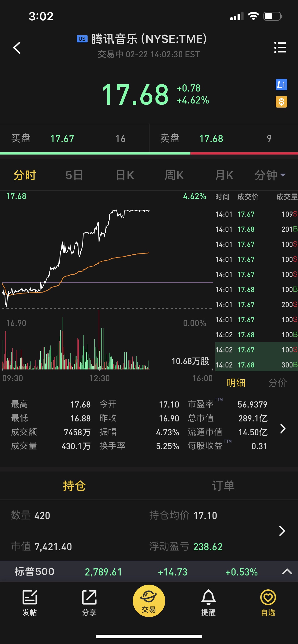Screen dimensions: 298x644
Task: Tap the intraday price line chart
Action: click(107, 258)
